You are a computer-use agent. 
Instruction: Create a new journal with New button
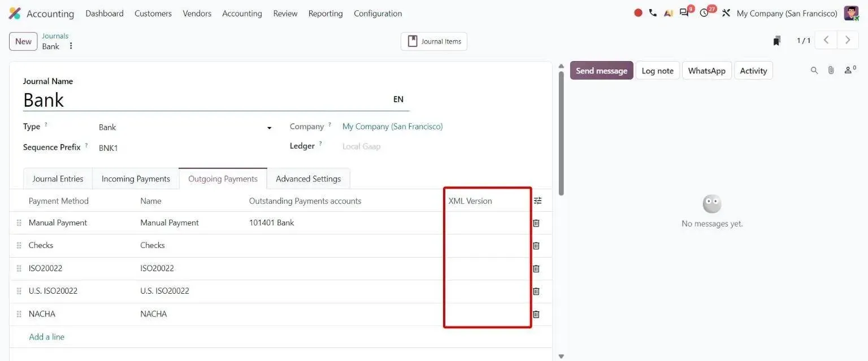(23, 41)
